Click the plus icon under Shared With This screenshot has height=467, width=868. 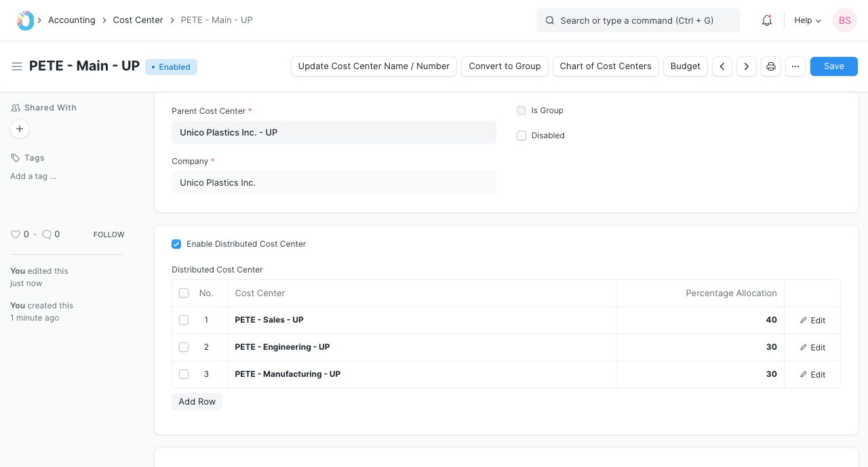(x=19, y=128)
